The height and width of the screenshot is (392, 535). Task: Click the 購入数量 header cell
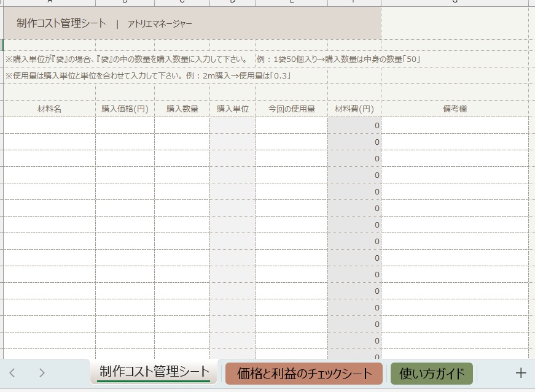click(182, 108)
